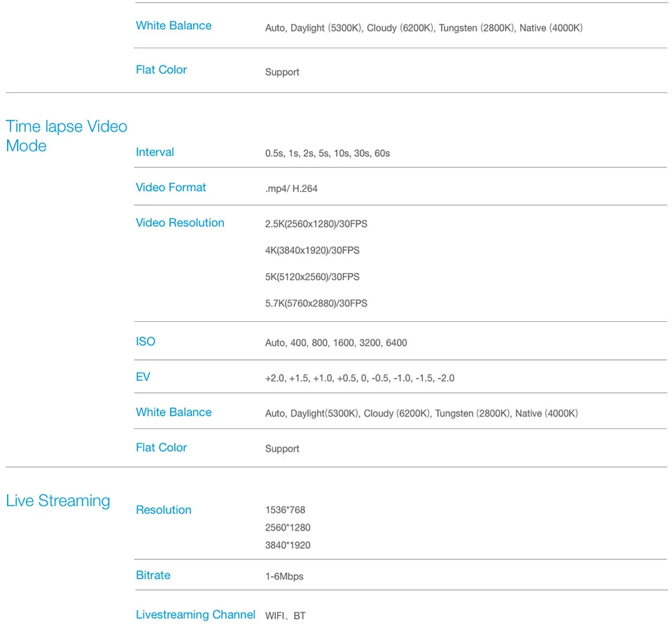This screenshot has width=672, height=630.
Task: Click the '1536*768' streaming resolution
Action: (x=285, y=510)
